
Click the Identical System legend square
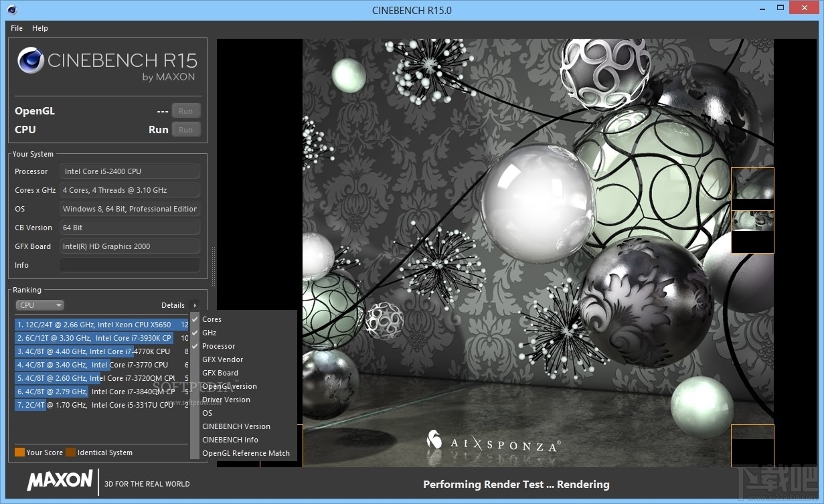click(x=70, y=452)
